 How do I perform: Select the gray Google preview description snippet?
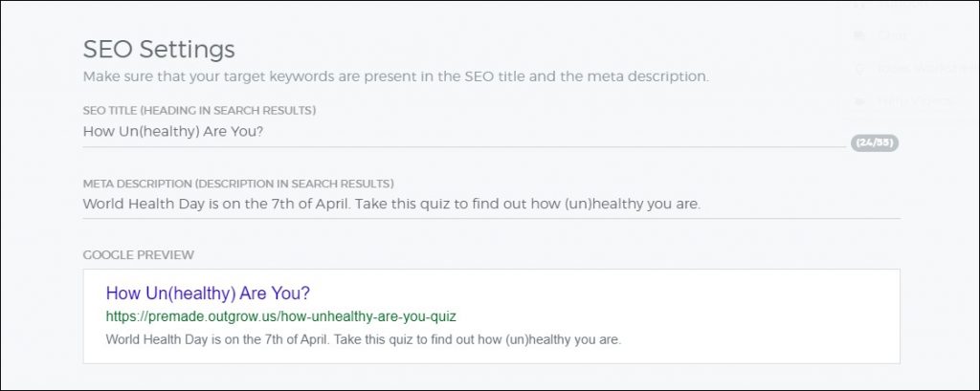(364, 339)
